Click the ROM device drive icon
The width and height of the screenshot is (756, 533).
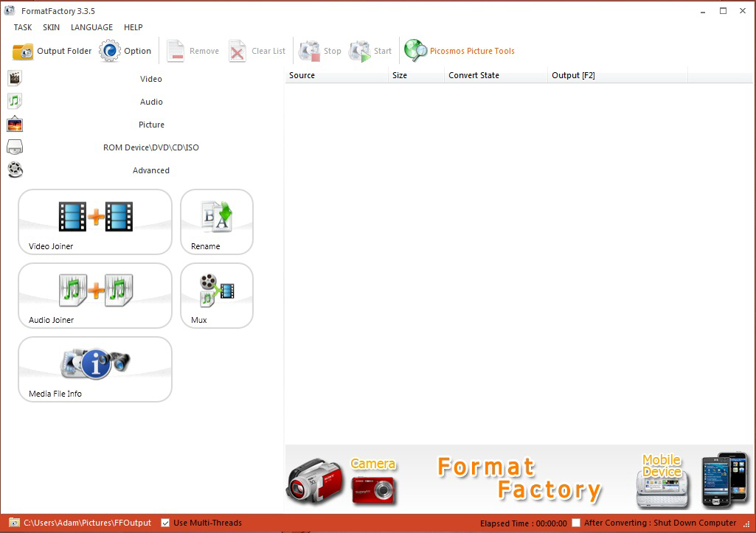(15, 147)
